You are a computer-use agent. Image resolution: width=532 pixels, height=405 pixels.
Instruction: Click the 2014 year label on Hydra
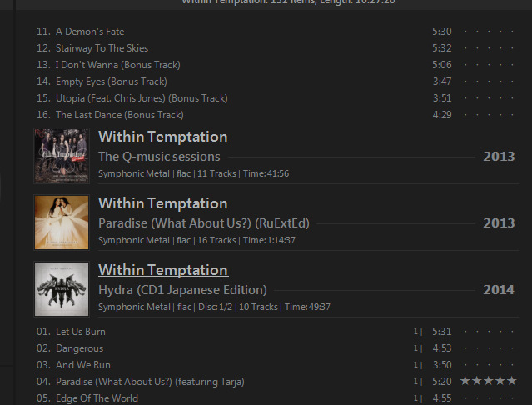coord(499,290)
